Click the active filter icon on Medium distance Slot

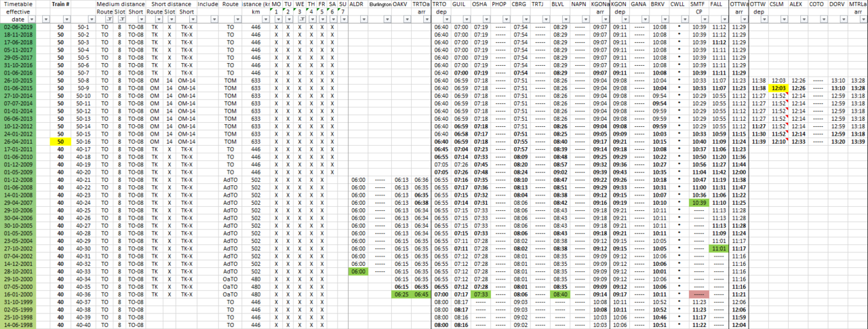click(x=121, y=20)
